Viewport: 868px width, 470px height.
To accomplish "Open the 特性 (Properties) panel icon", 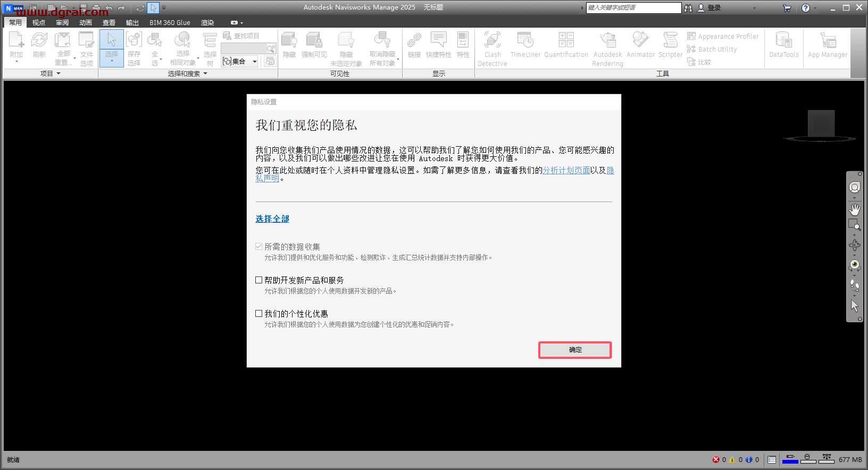I will pos(463,40).
